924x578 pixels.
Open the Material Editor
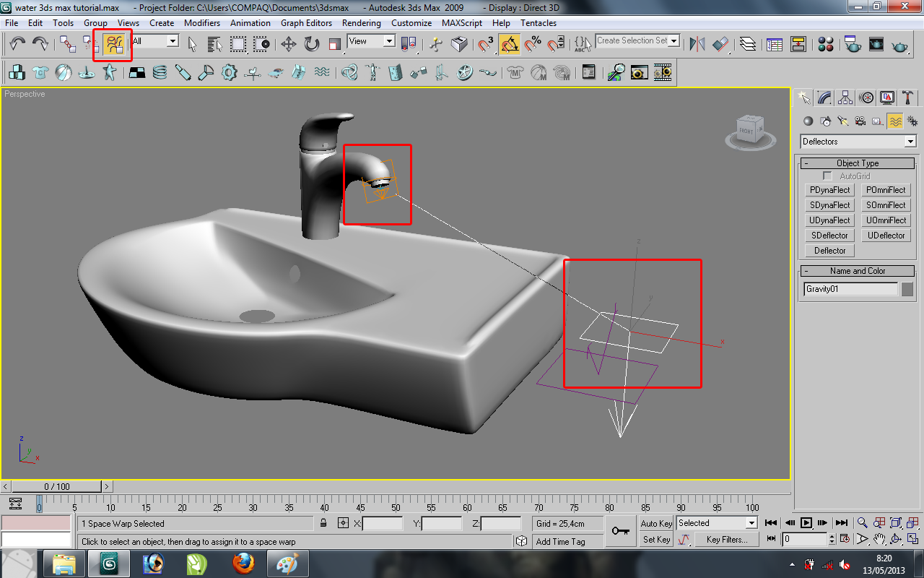click(826, 45)
